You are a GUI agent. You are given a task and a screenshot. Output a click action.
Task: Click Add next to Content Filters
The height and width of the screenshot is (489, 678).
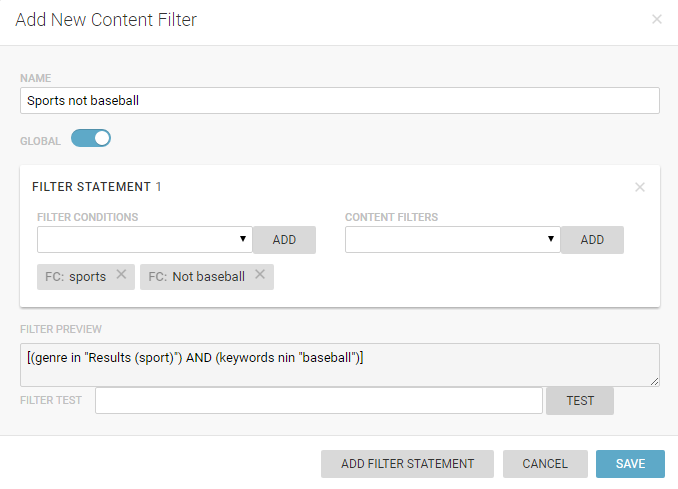coord(592,240)
